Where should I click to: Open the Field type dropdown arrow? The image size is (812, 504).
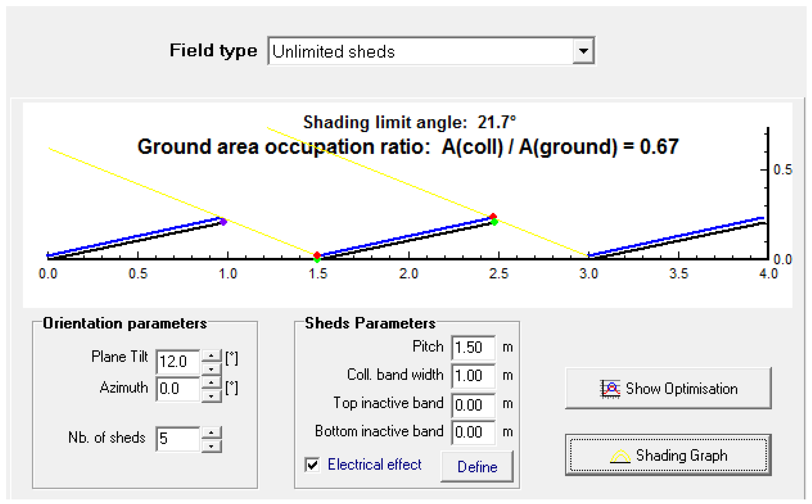pos(583,51)
